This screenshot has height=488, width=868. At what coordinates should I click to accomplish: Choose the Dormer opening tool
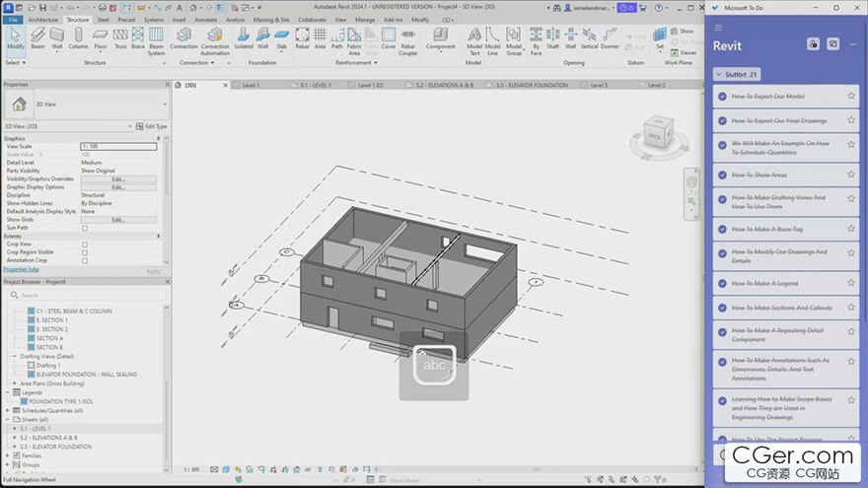click(x=610, y=38)
